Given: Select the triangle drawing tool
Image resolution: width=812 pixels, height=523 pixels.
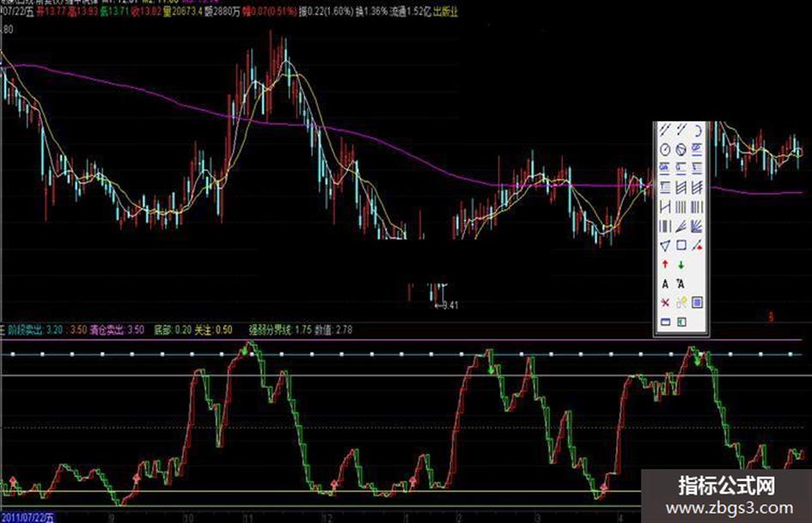Looking at the screenshot, I should 665,246.
